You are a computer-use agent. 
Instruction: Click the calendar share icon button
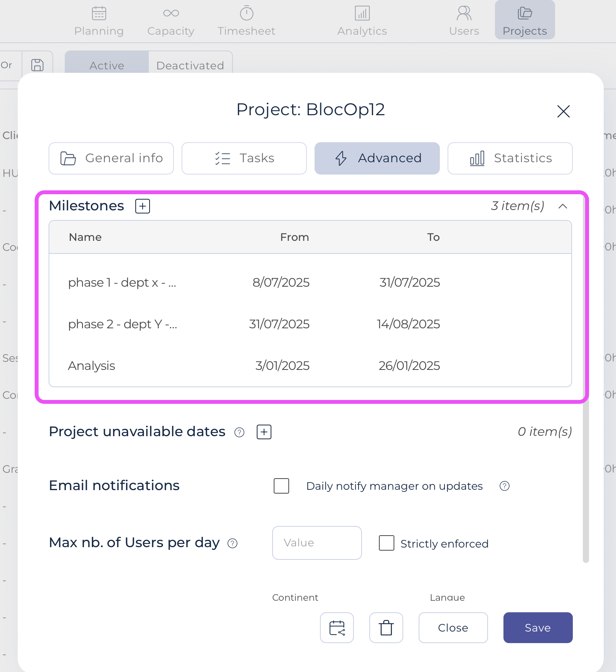[x=337, y=628]
